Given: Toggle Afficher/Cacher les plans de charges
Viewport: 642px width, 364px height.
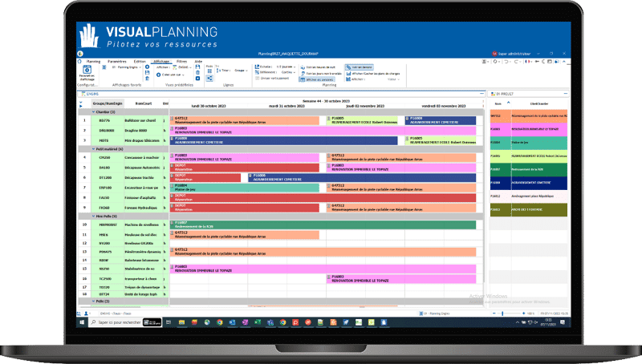Looking at the screenshot, I should [x=373, y=74].
